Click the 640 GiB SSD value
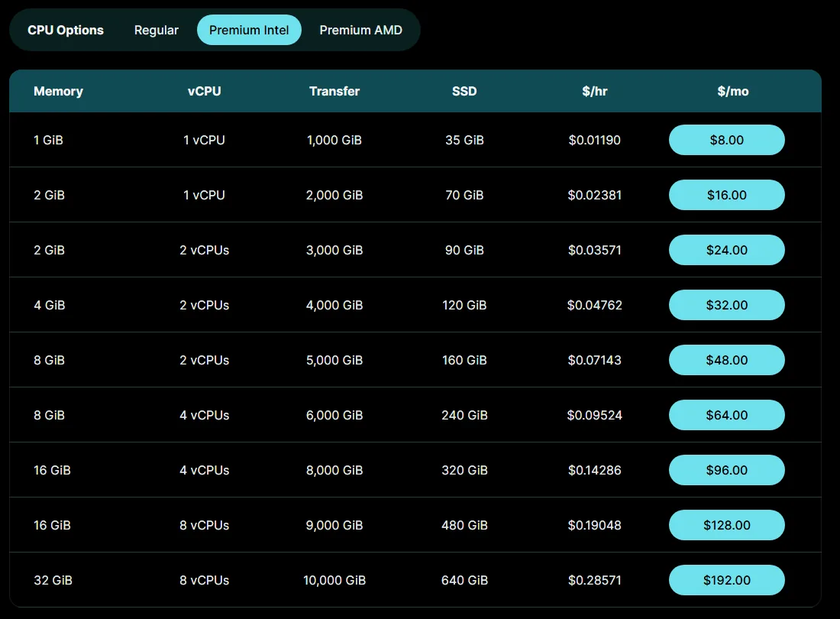The height and width of the screenshot is (619, 840). pos(464,581)
